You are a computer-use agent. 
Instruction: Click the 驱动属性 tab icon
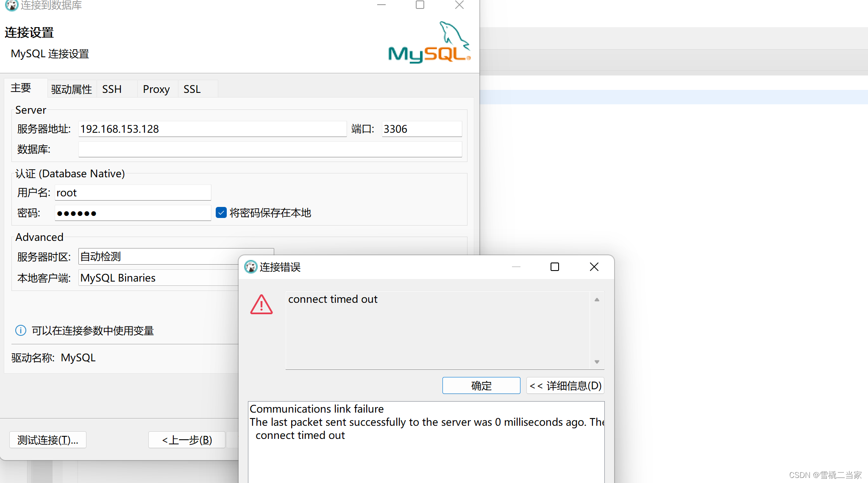coord(68,89)
